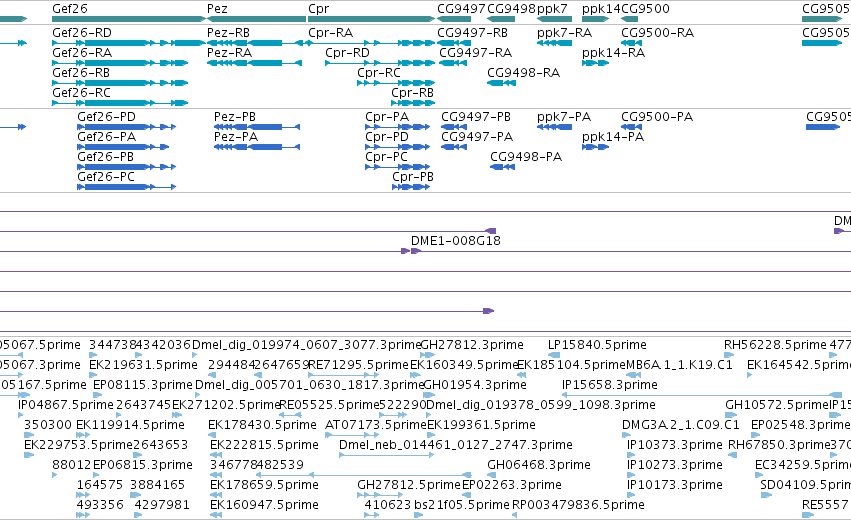
Task: Click the LP15840.5prime EST
Action: [597, 345]
